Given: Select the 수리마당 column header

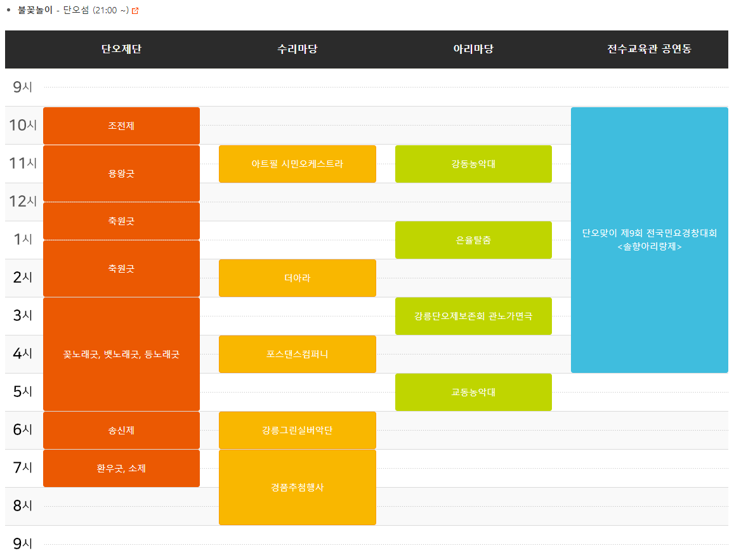Looking at the screenshot, I should click(x=298, y=49).
